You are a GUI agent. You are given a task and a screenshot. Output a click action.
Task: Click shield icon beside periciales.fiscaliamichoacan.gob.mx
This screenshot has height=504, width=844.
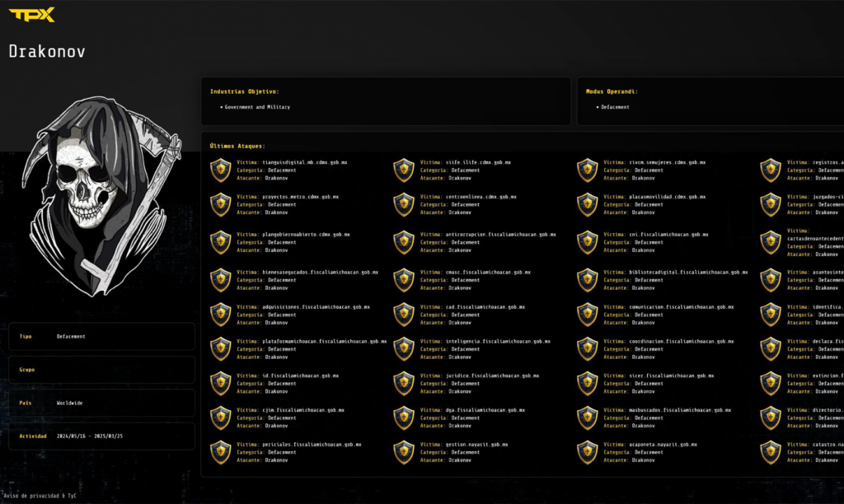point(220,452)
